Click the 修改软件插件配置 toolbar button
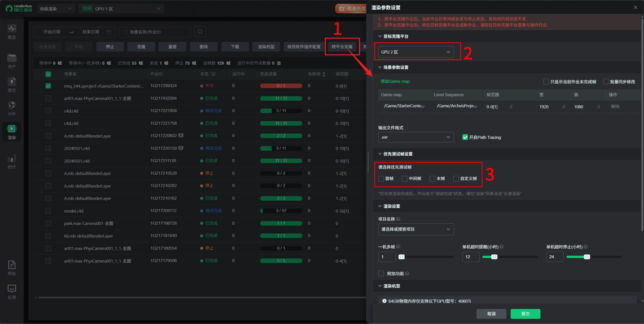 point(304,47)
